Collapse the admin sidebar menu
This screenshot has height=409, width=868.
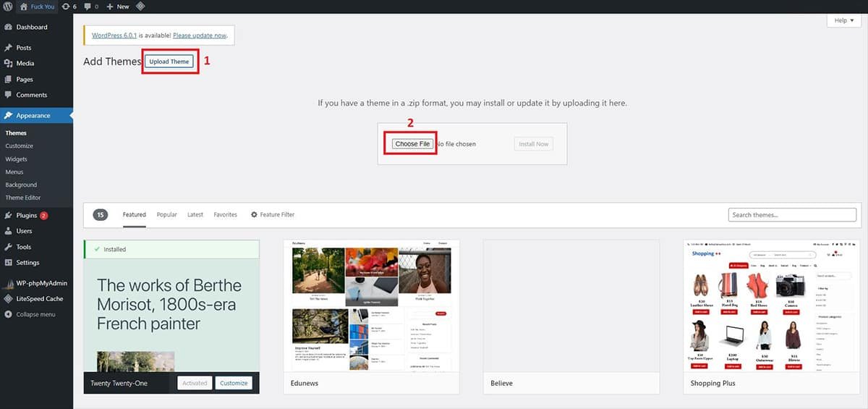coord(35,315)
